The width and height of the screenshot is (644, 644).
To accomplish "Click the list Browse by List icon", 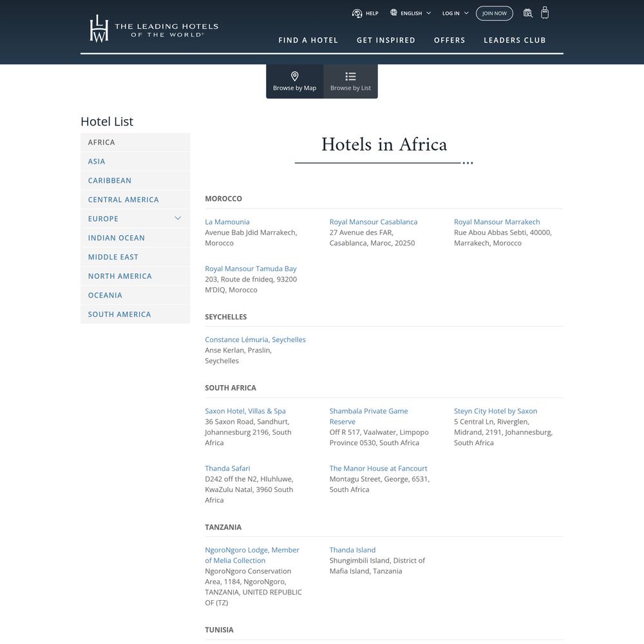I will point(350,77).
